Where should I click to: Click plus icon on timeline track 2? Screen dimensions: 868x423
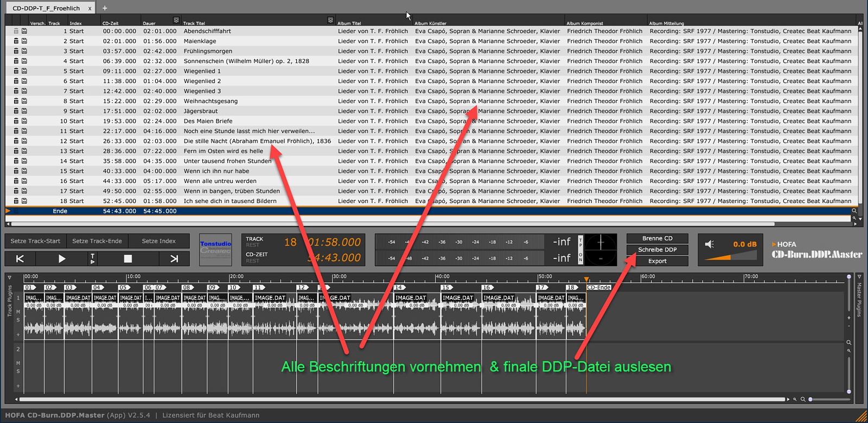click(x=18, y=386)
